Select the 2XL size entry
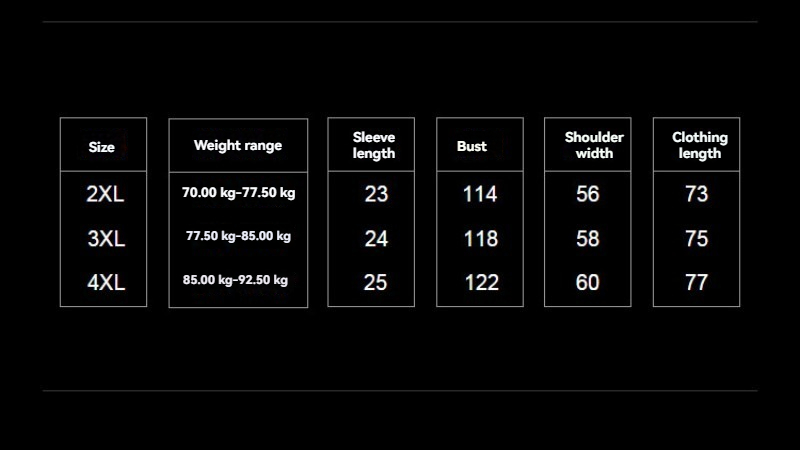This screenshot has width=800, height=450. 105,194
